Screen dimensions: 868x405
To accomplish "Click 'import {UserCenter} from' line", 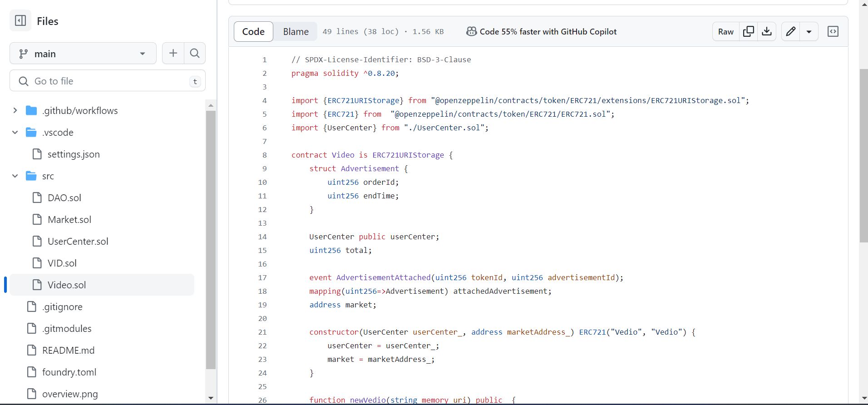I will 390,128.
